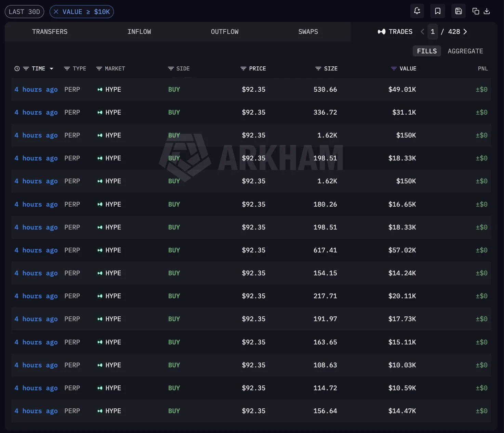The image size is (504, 433).
Task: Click the clock icon beside TIME
Action: 17,68
